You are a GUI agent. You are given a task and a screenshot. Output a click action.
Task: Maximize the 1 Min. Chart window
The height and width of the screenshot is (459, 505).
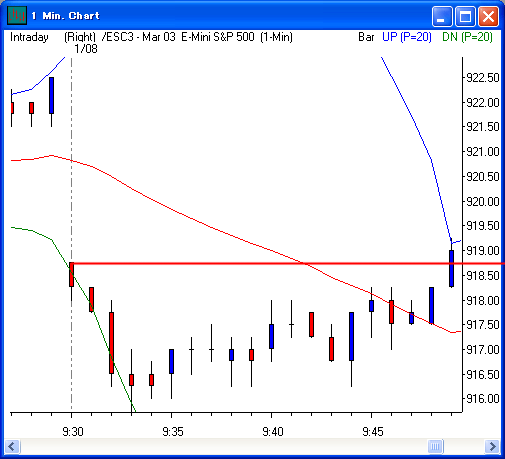click(x=465, y=16)
